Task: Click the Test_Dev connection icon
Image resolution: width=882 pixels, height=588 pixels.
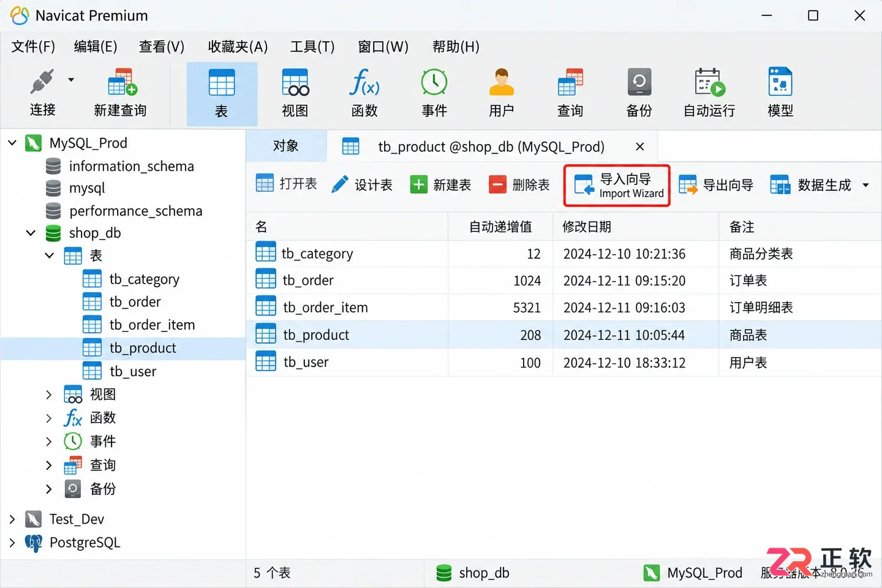Action: point(33,519)
